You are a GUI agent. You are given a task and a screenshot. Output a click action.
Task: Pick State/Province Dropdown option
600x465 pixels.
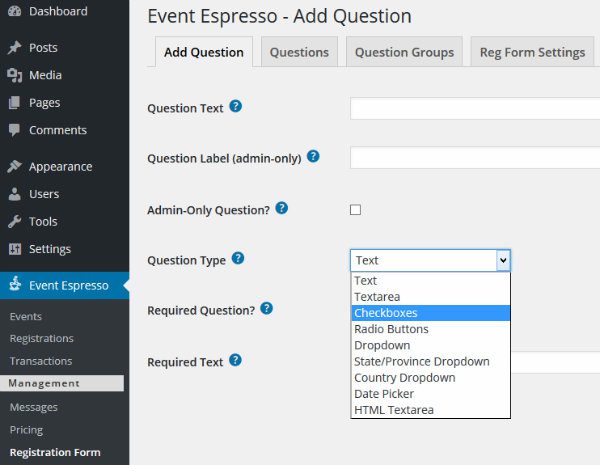[x=430, y=361]
